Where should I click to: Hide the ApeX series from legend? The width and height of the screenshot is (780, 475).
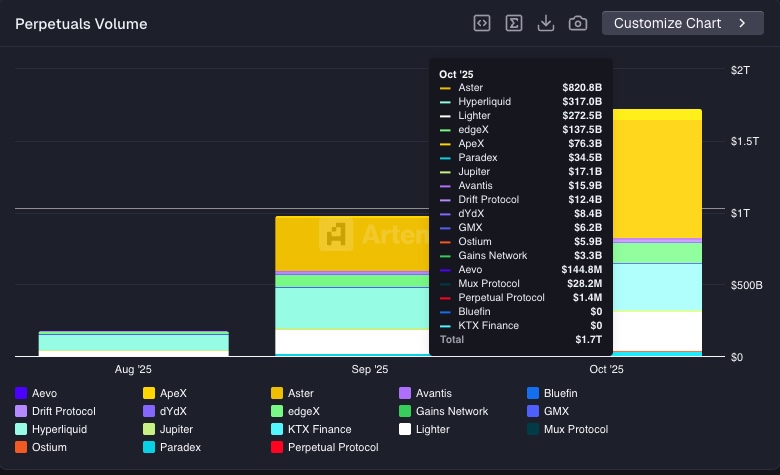[x=172, y=393]
